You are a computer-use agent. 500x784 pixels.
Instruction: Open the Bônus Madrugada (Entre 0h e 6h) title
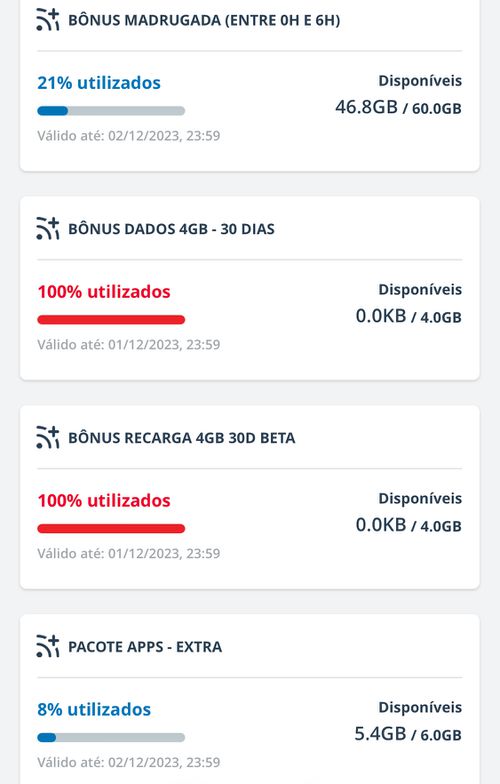[204, 20]
